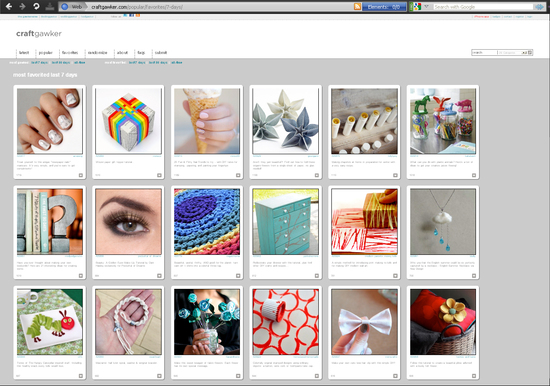Favorite the rainbow gift box card
550x386 pixels.
click(x=159, y=175)
